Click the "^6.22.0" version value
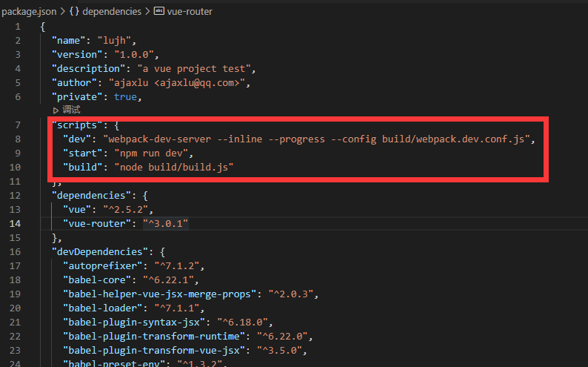This screenshot has height=367, width=588. 282,336
